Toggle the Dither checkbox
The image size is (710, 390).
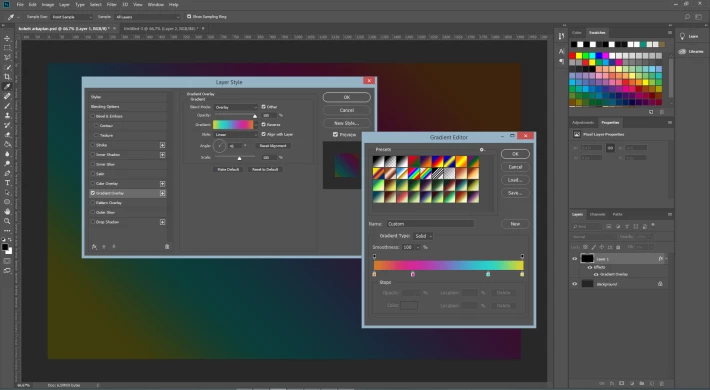(264, 107)
